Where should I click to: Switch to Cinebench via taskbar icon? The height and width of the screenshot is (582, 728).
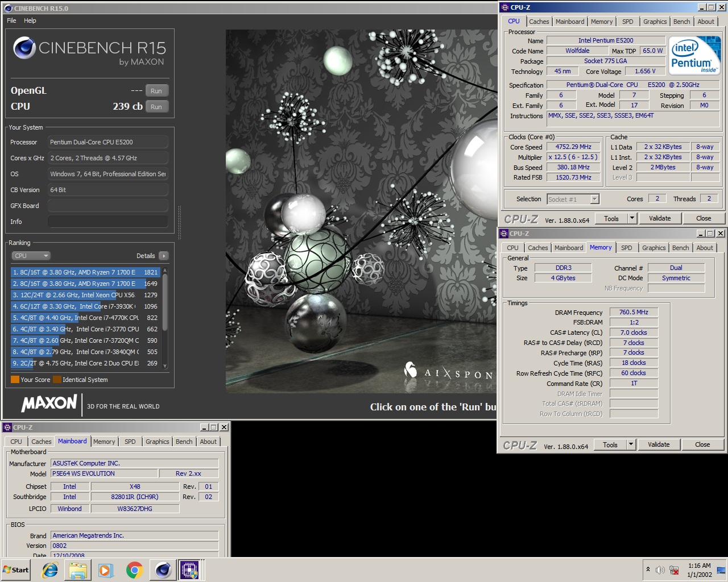[x=163, y=569]
